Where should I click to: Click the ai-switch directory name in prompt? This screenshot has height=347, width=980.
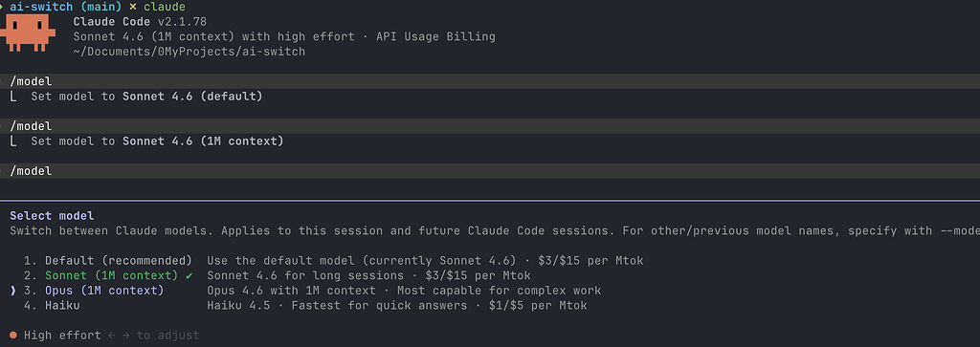41,8
